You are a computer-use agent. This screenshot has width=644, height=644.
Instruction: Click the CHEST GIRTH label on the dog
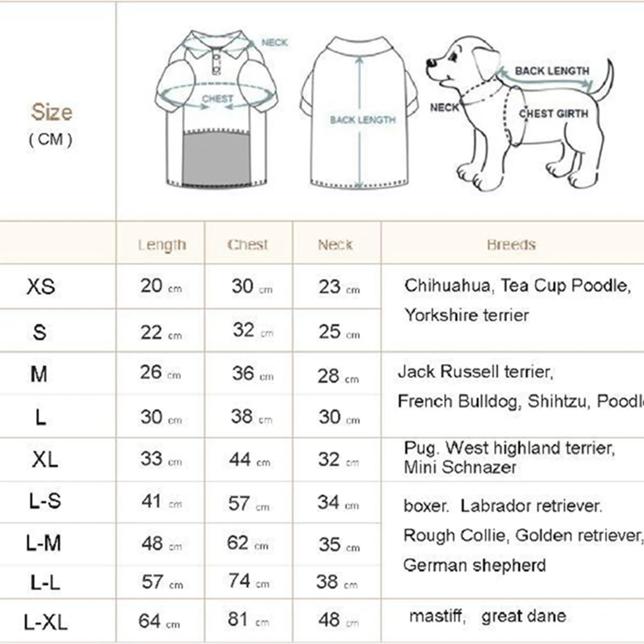pyautogui.click(x=553, y=114)
